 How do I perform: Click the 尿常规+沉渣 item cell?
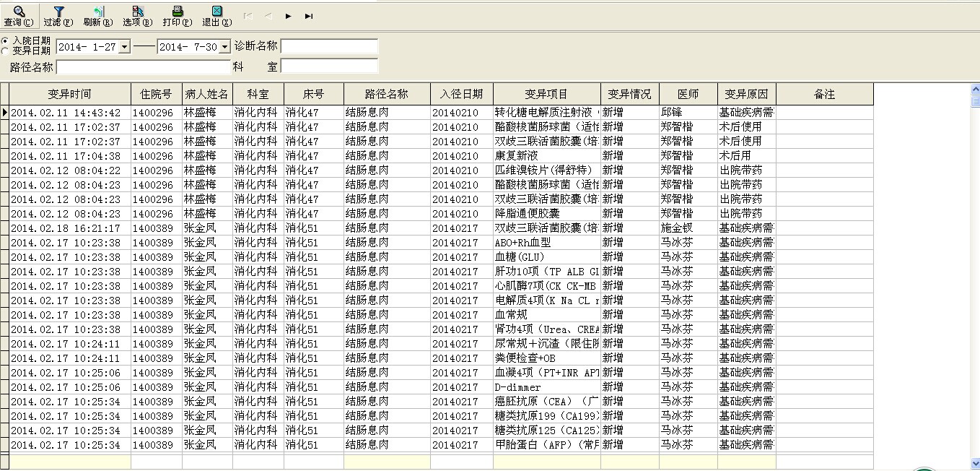coord(547,344)
